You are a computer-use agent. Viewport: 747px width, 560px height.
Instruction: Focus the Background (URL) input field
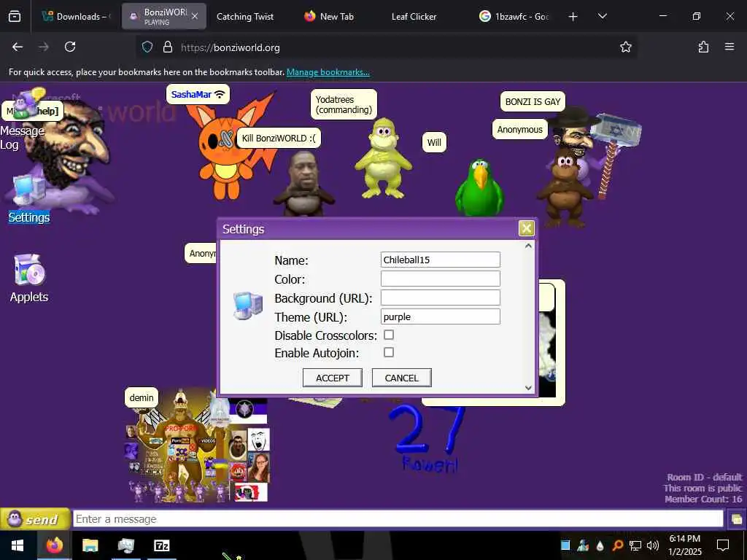tap(440, 297)
